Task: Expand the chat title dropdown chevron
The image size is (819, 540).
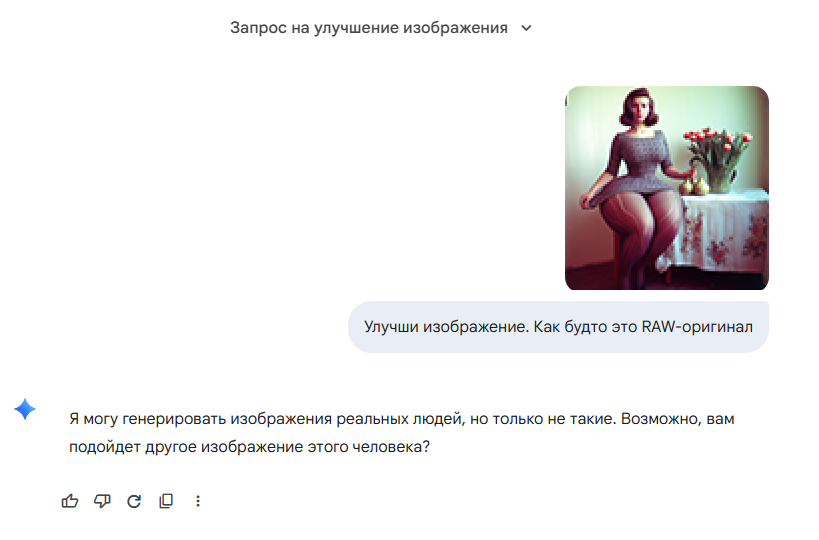Action: click(x=526, y=28)
